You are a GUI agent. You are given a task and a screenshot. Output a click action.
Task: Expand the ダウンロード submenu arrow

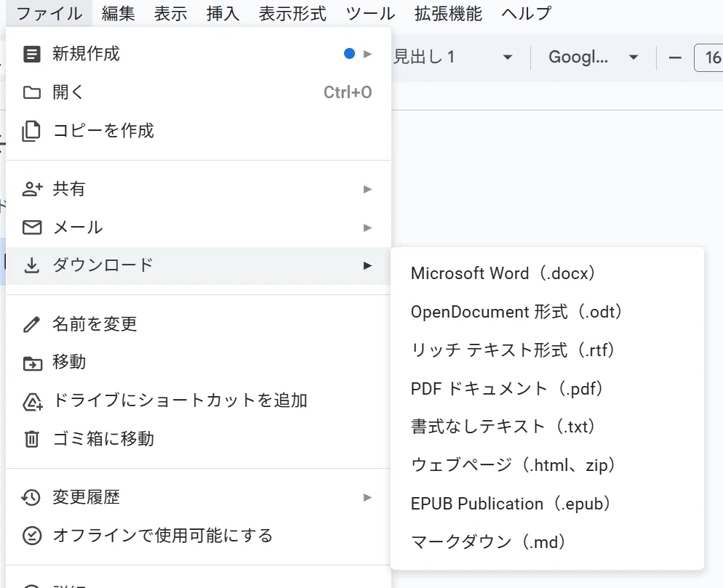(367, 265)
